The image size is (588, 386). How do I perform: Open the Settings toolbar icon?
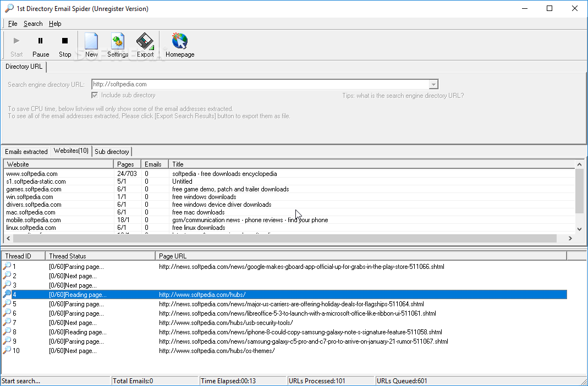click(x=118, y=45)
